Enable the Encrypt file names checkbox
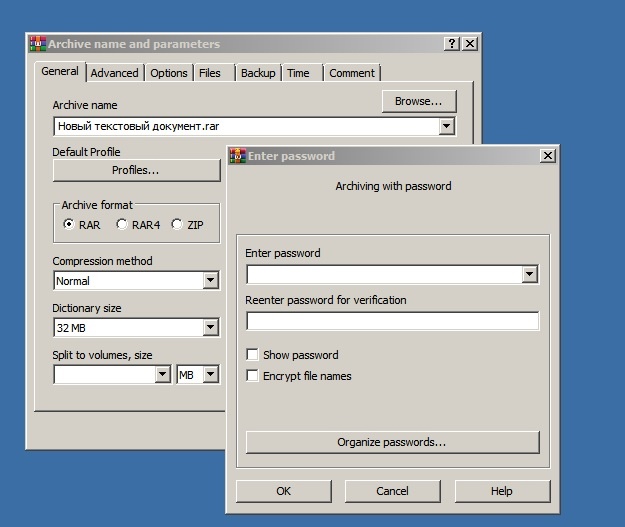 [x=252, y=376]
